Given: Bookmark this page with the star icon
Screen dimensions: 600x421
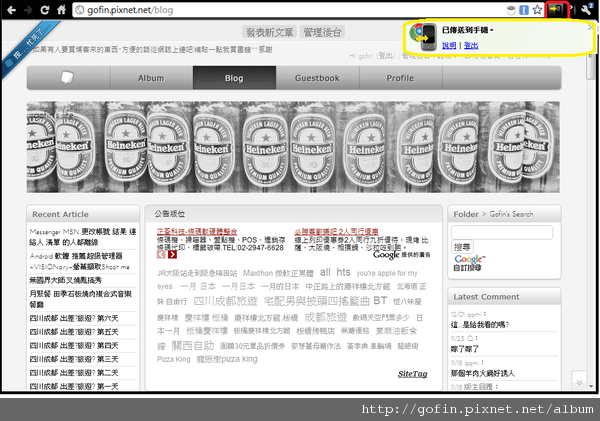Looking at the screenshot, I should pyautogui.click(x=537, y=10).
